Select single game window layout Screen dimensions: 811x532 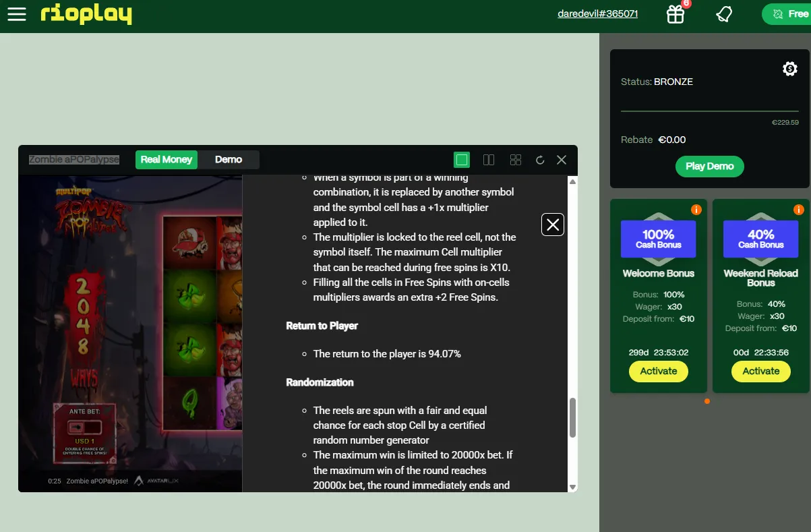point(462,160)
